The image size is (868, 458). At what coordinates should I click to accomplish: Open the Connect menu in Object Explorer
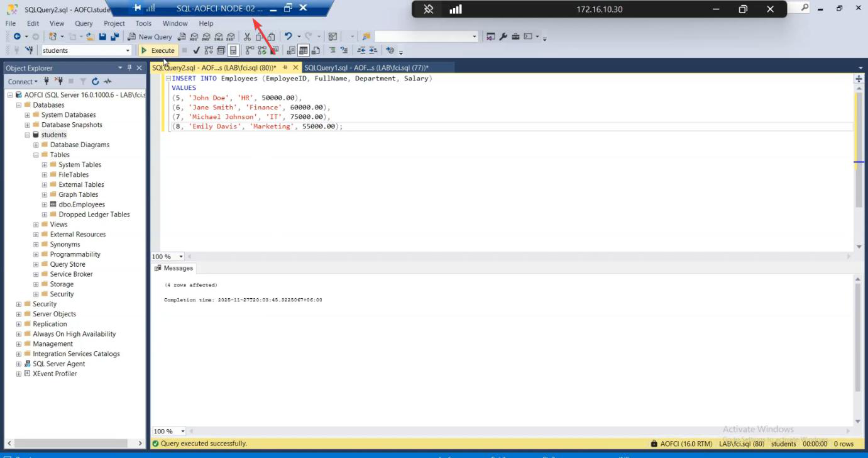coord(23,81)
